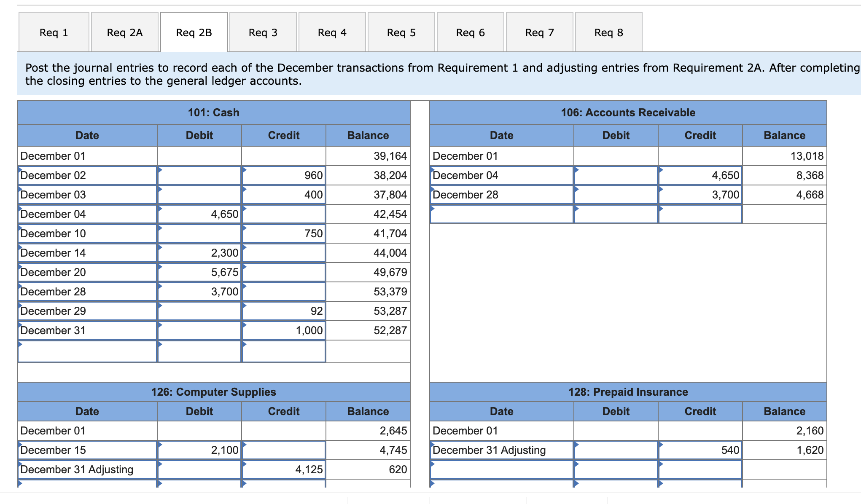The image size is (861, 504).
Task: Select the Req 7 tab
Action: [540, 32]
